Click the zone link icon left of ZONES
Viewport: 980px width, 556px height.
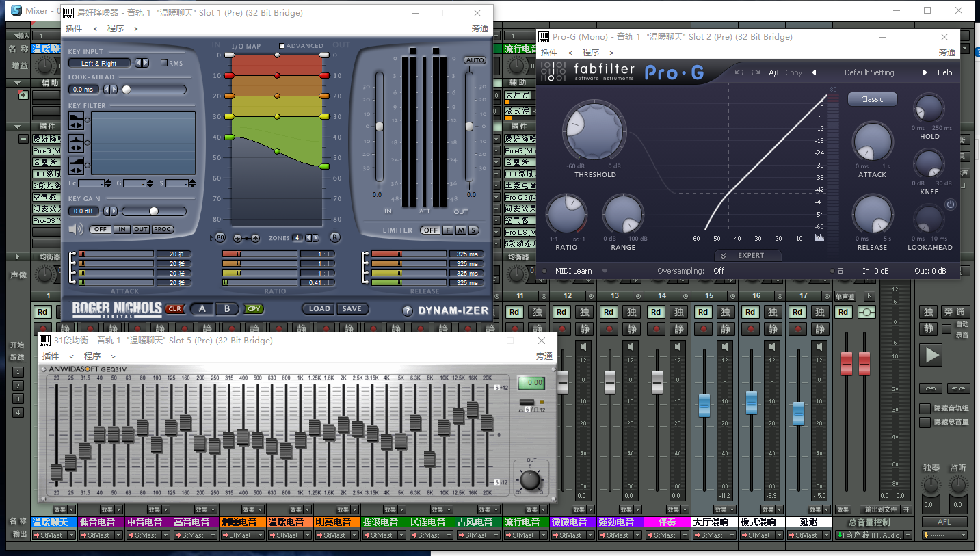(x=246, y=238)
